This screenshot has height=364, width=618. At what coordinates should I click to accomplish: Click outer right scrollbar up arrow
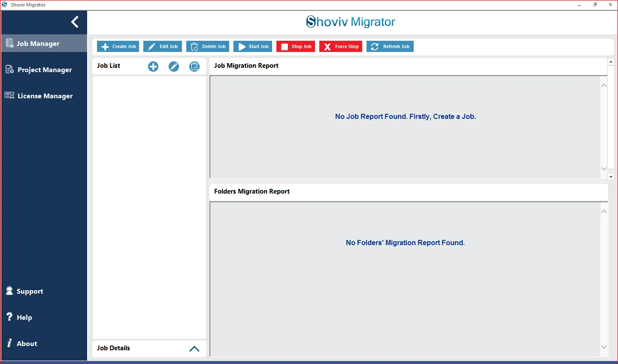click(x=611, y=62)
